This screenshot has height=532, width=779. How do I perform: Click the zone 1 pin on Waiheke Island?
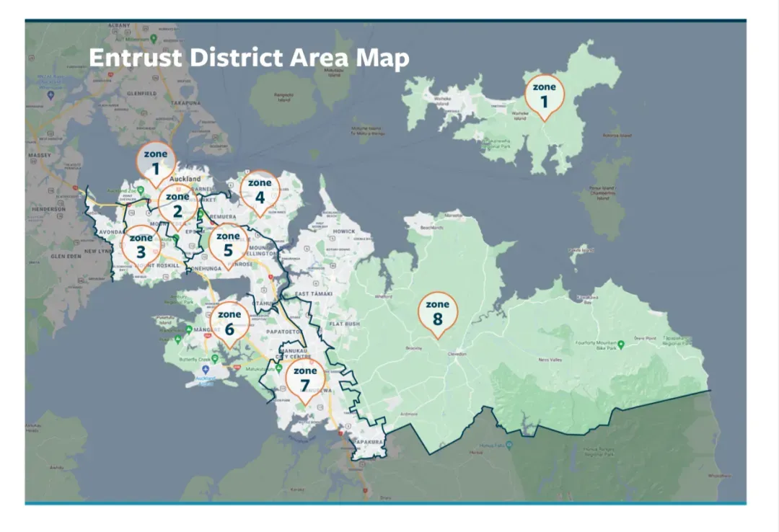pos(545,97)
